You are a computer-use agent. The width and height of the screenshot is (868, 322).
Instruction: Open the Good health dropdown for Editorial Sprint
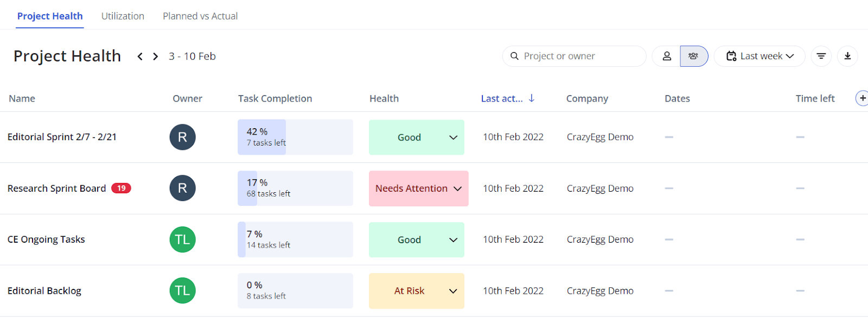416,137
